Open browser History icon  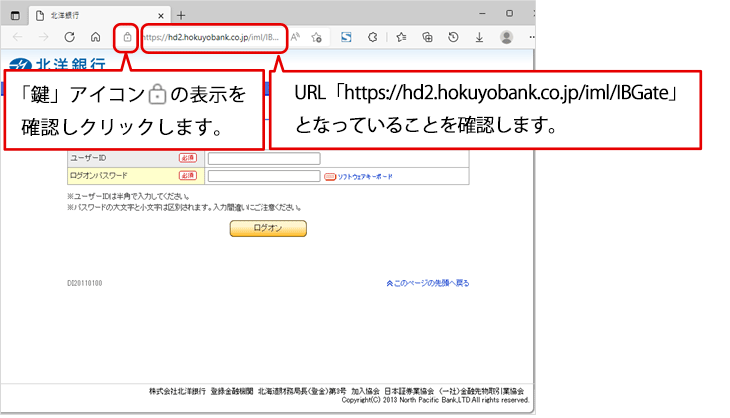[453, 37]
